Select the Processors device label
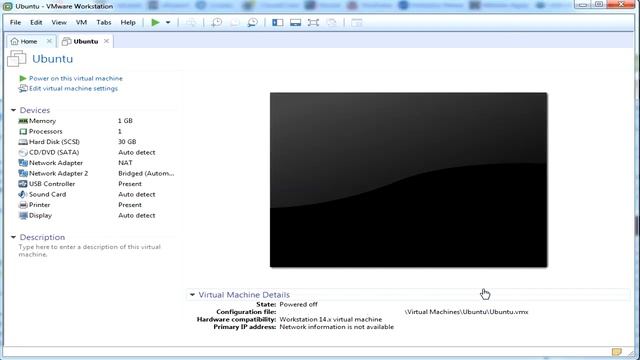This screenshot has width=640, height=360. [46, 131]
